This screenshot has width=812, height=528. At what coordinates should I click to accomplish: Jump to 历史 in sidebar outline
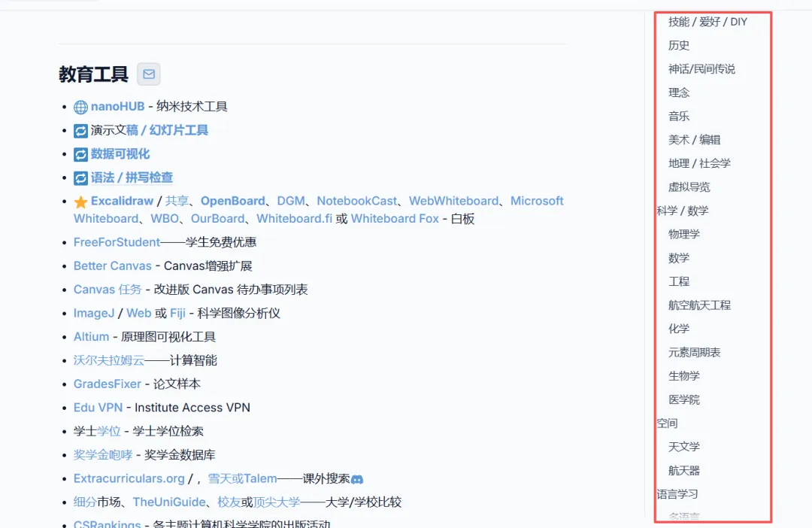pyautogui.click(x=678, y=46)
